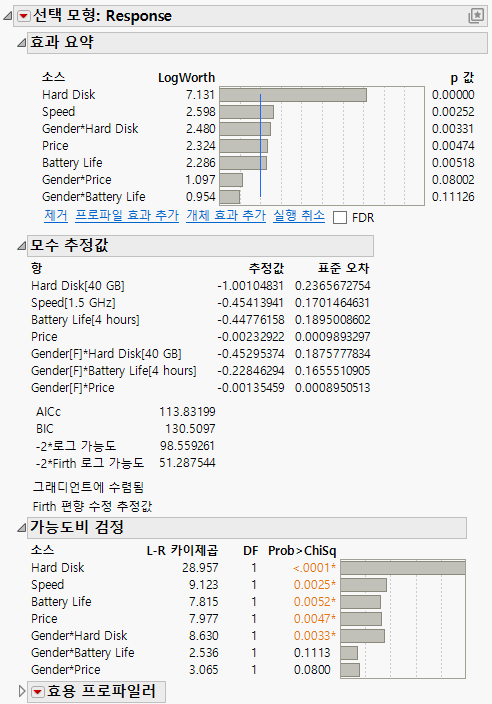Image resolution: width=492 pixels, height=704 pixels.
Task: Click the 추정값 column header
Action: tap(266, 268)
